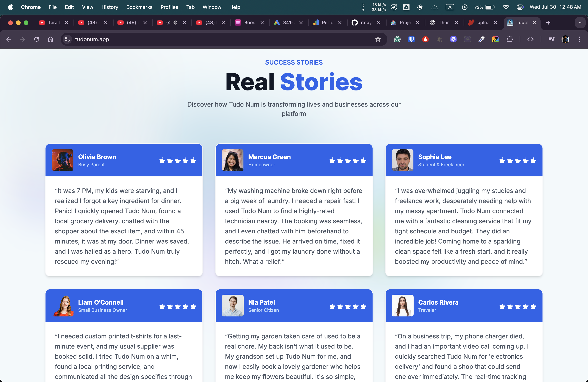Open the Wi-Fi status menu
588x382 pixels.
click(506, 7)
